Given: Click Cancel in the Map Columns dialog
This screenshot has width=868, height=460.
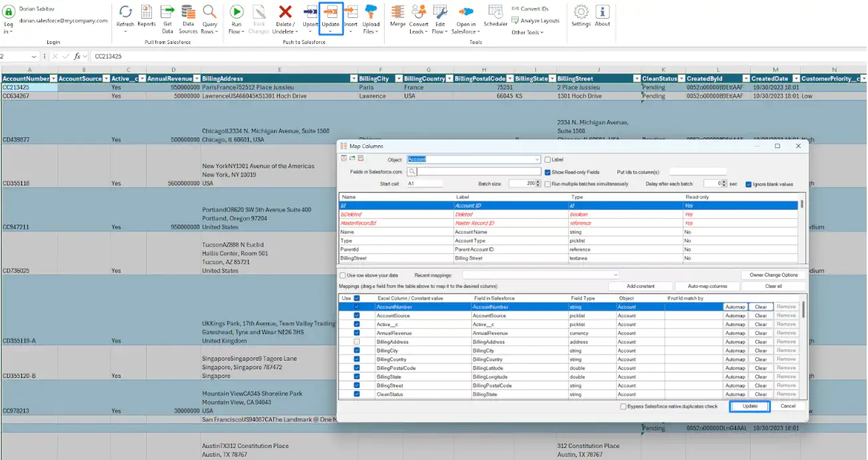Looking at the screenshot, I should 788,406.
